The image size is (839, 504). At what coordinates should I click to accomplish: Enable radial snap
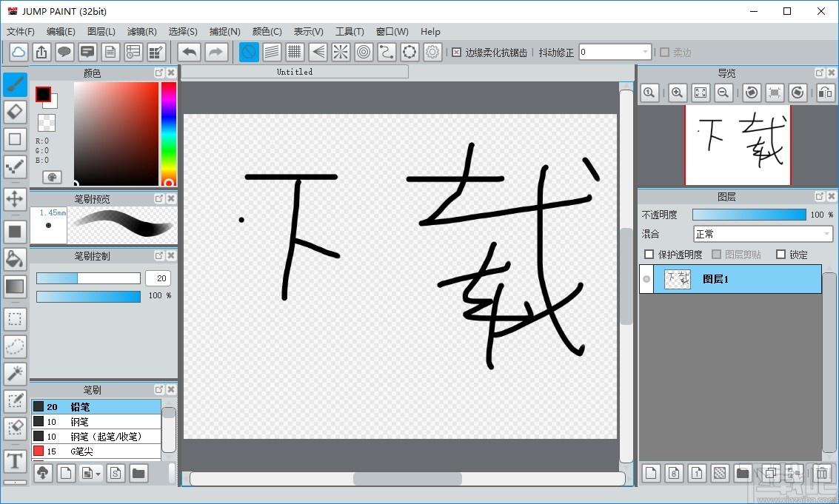coord(341,52)
